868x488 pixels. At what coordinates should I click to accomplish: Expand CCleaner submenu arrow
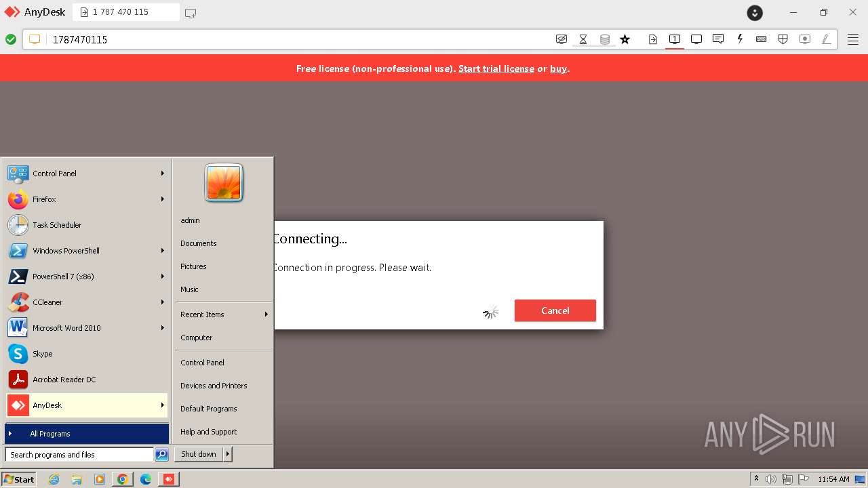pos(163,302)
